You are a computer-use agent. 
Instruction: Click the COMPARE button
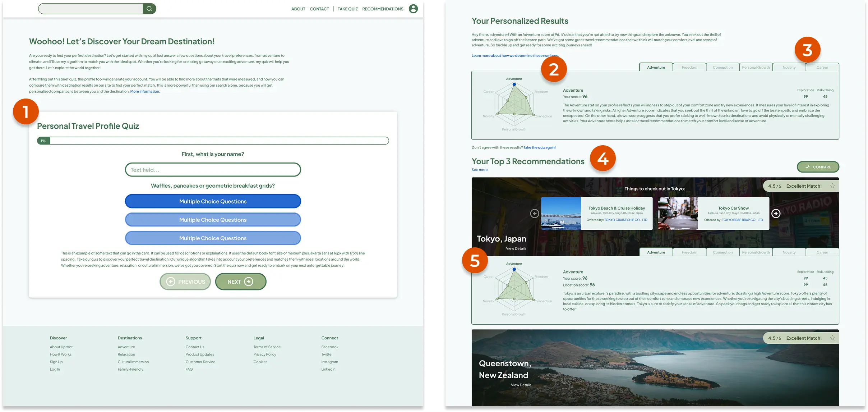pyautogui.click(x=818, y=167)
